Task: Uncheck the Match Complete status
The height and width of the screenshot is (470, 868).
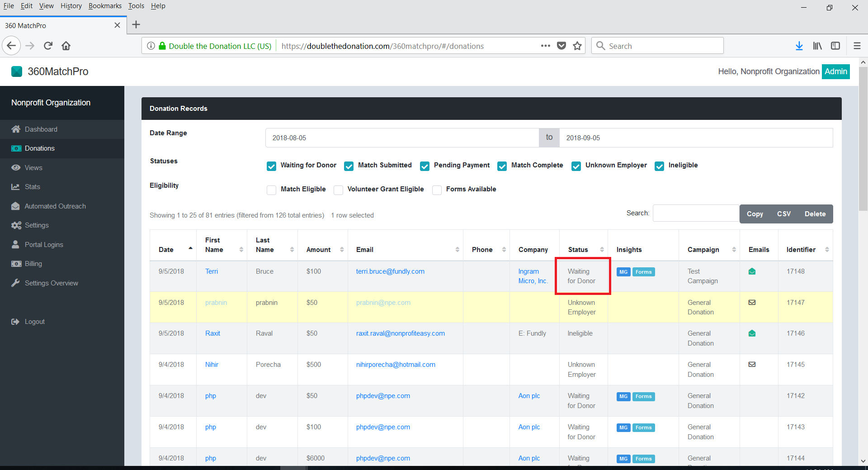Action: tap(502, 166)
